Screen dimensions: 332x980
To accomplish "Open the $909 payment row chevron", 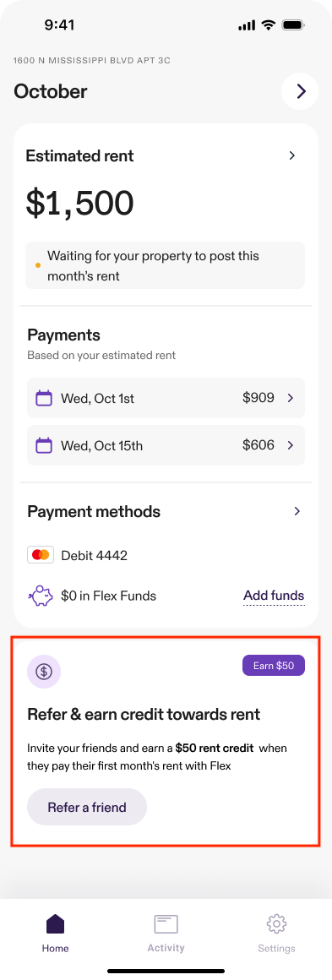I will coord(290,398).
